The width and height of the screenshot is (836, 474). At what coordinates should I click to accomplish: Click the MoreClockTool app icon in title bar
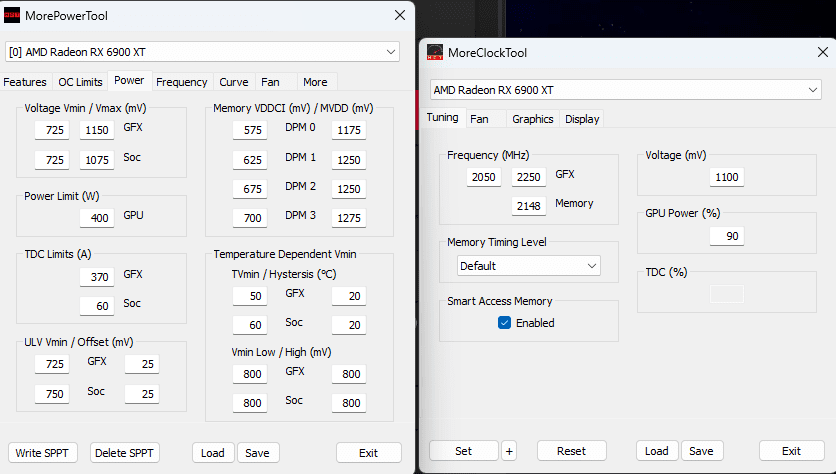point(435,52)
